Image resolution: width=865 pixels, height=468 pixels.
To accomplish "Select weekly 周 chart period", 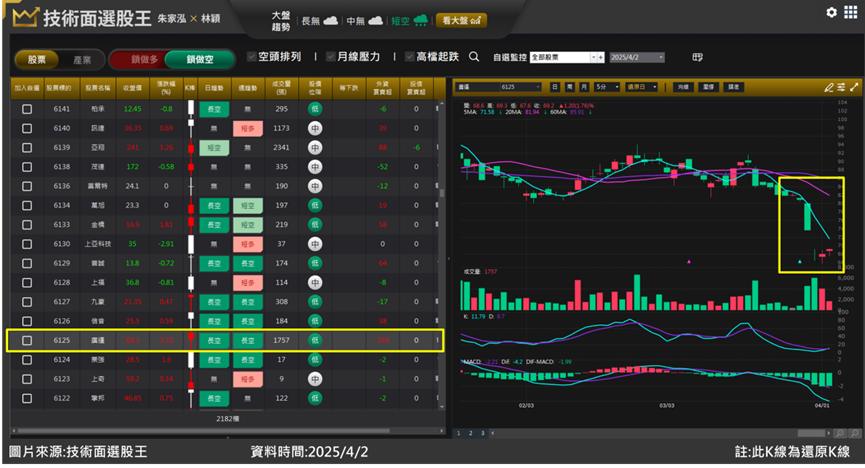I will 569,87.
